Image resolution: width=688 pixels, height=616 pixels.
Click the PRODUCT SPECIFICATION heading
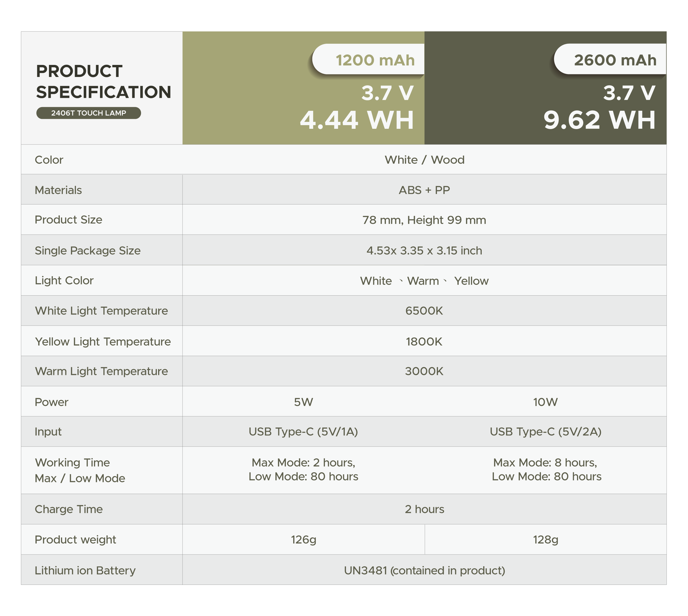coord(103,82)
